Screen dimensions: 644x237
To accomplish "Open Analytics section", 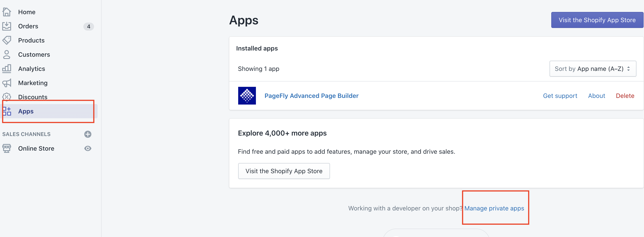I will [x=32, y=69].
